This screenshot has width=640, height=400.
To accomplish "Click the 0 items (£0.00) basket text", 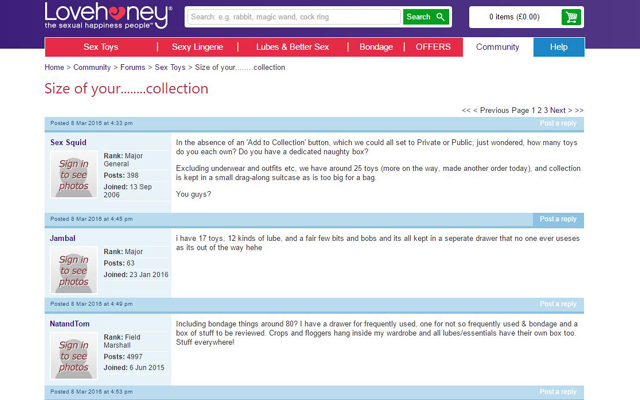I will coord(514,17).
